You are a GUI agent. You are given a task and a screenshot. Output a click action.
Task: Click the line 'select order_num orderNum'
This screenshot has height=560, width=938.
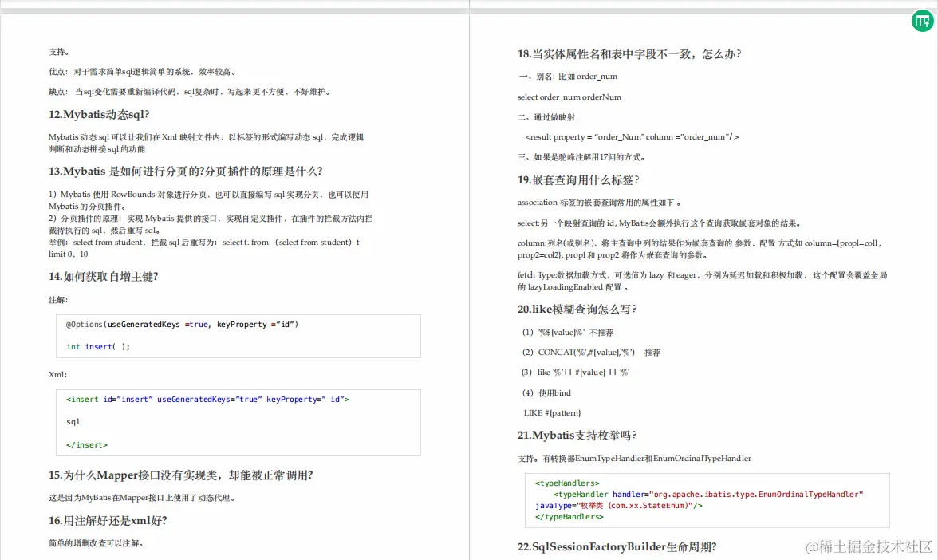[x=569, y=97]
